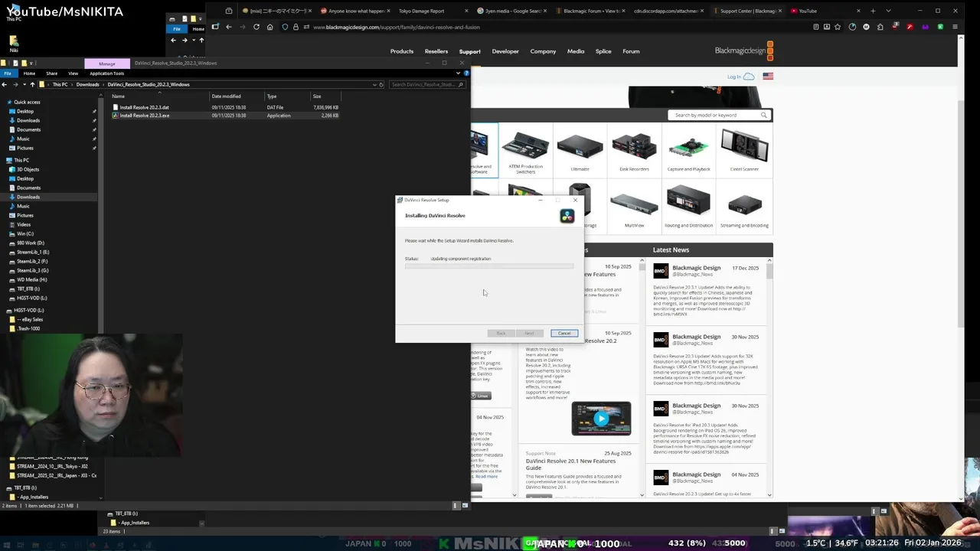The image size is (980, 551).
Task: Go to browser home page
Action: click(269, 27)
